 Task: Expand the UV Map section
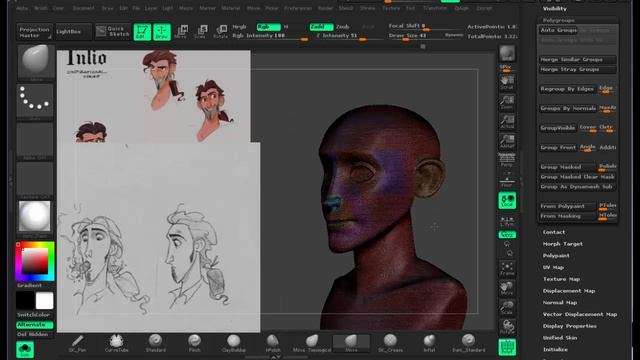[553, 267]
